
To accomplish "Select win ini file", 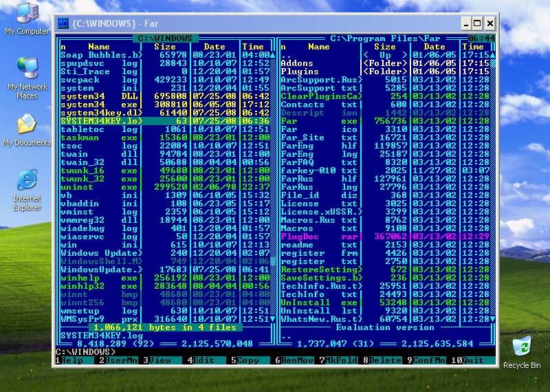I will tap(165, 245).
